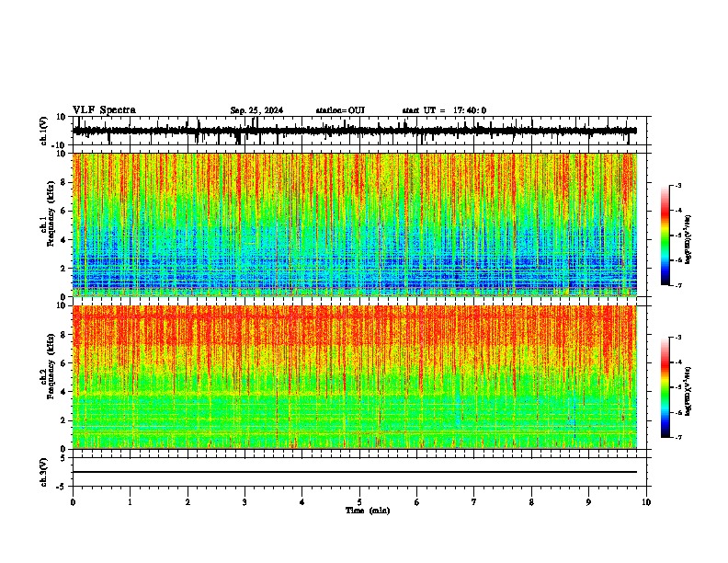The height and width of the screenshot is (563, 728).
Task: Select the "ch.3(V)" axis label
Action: (44, 472)
